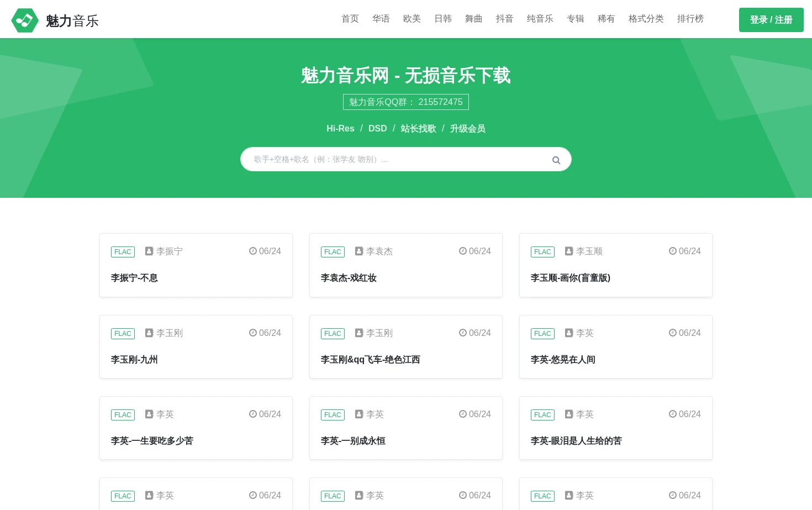
Task: Click artist icon on 李英-眼泪是人生给的苦 card
Action: coord(569,414)
